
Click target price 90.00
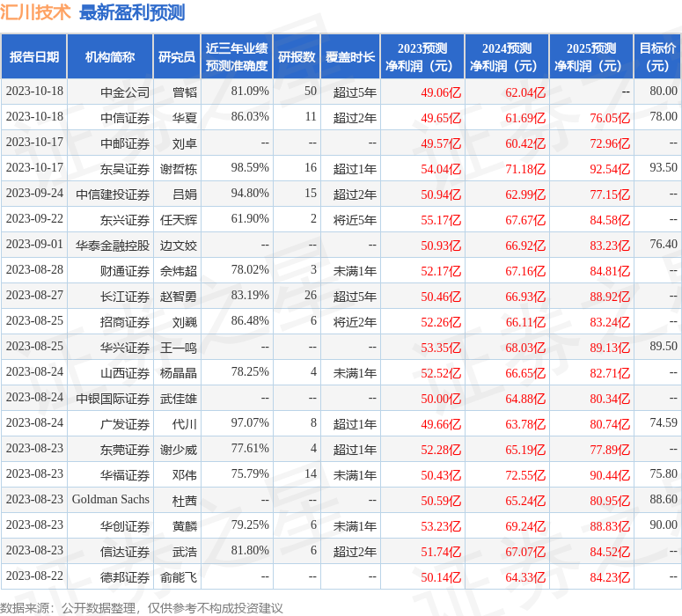pyautogui.click(x=664, y=524)
